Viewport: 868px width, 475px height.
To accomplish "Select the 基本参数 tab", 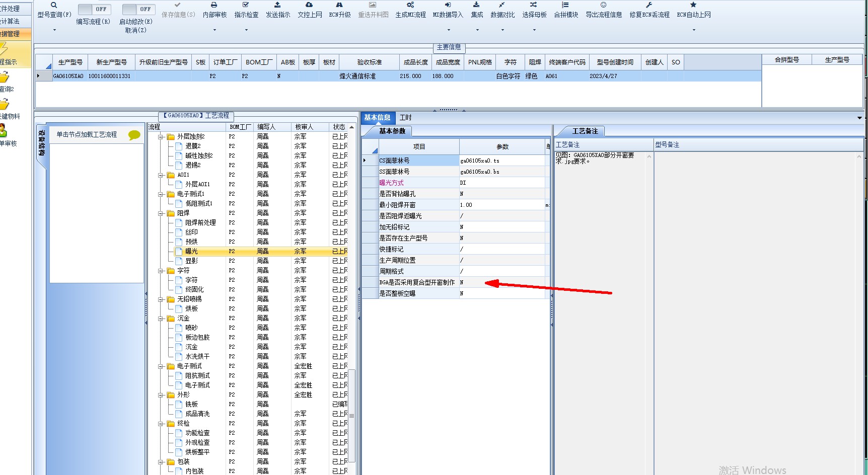I will (392, 131).
